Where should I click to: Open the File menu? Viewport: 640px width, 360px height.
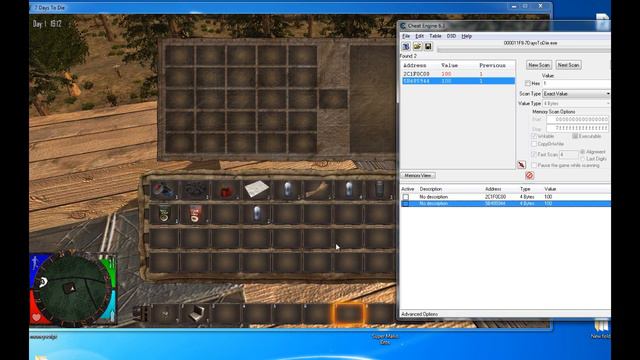click(x=406, y=36)
